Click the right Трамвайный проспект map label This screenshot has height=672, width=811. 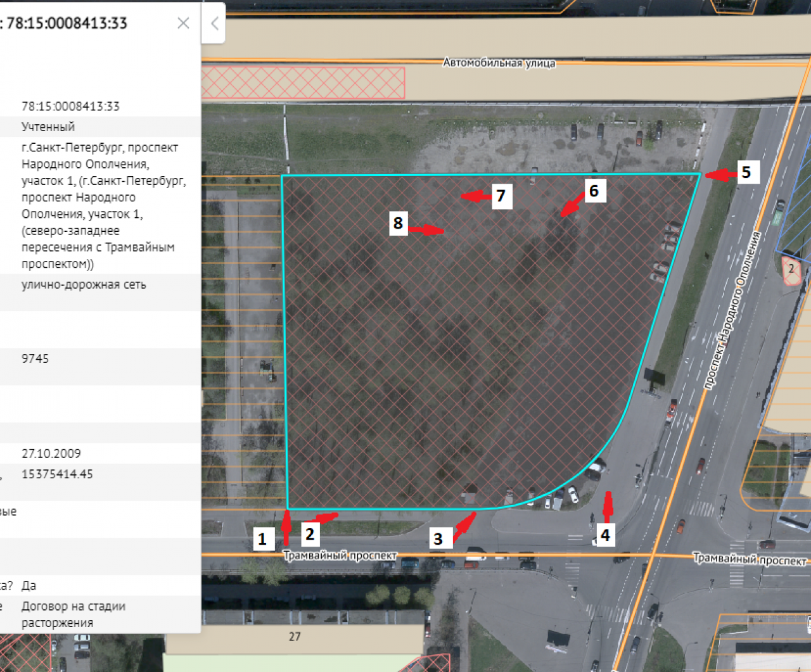[749, 559]
